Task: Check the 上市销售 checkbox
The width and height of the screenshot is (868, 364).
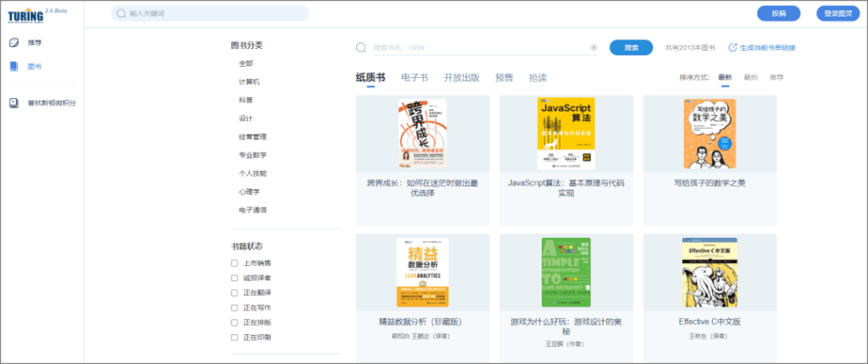Action: coord(235,262)
